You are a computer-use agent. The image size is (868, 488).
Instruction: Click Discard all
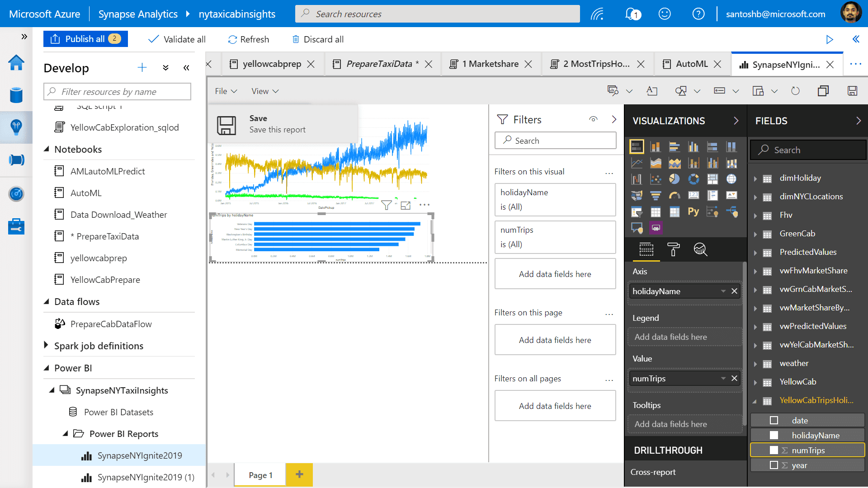(x=318, y=39)
